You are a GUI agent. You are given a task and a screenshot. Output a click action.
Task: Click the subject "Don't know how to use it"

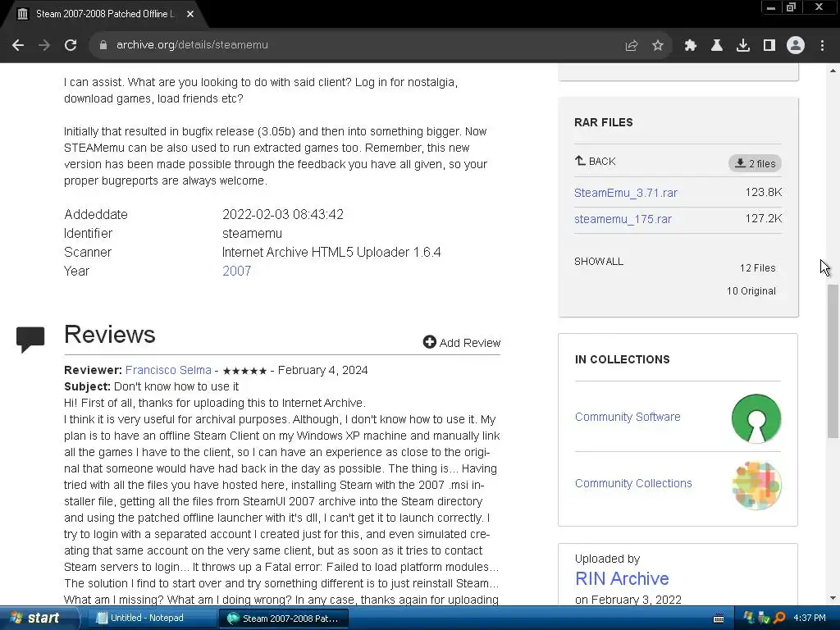pyautogui.click(x=176, y=387)
